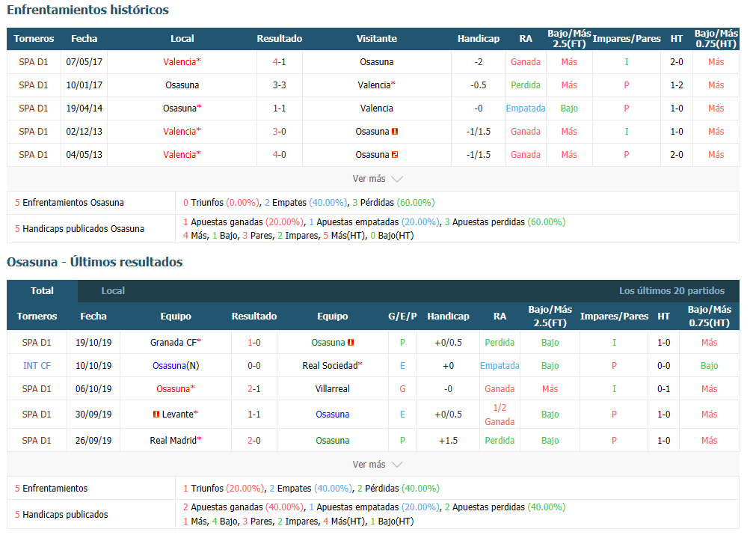Click the red card icon beside Levante

156,414
